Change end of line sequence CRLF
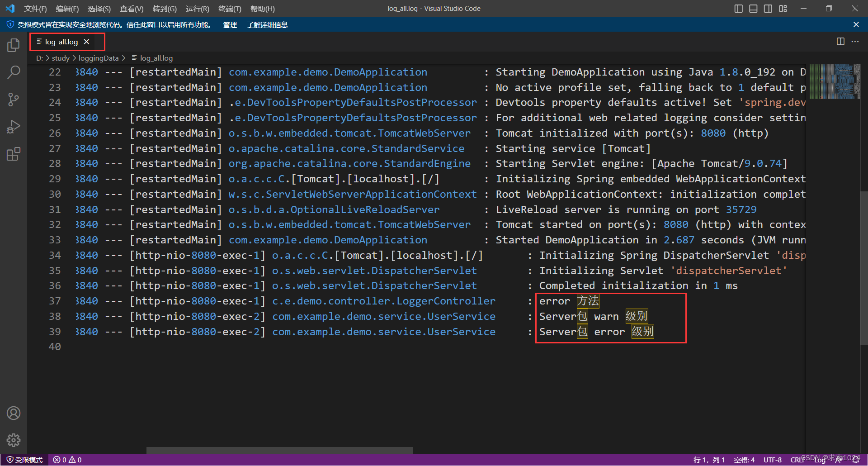The width and height of the screenshot is (868, 466). coord(798,460)
